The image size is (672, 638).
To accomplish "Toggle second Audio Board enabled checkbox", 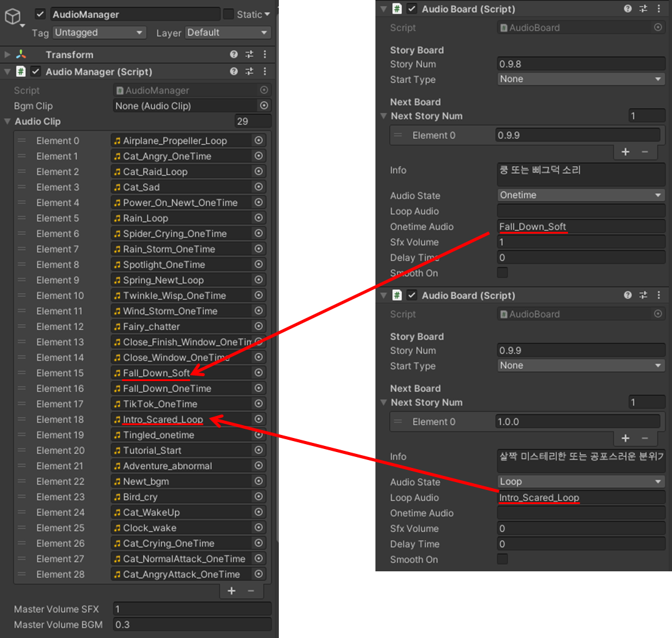I will (x=412, y=295).
